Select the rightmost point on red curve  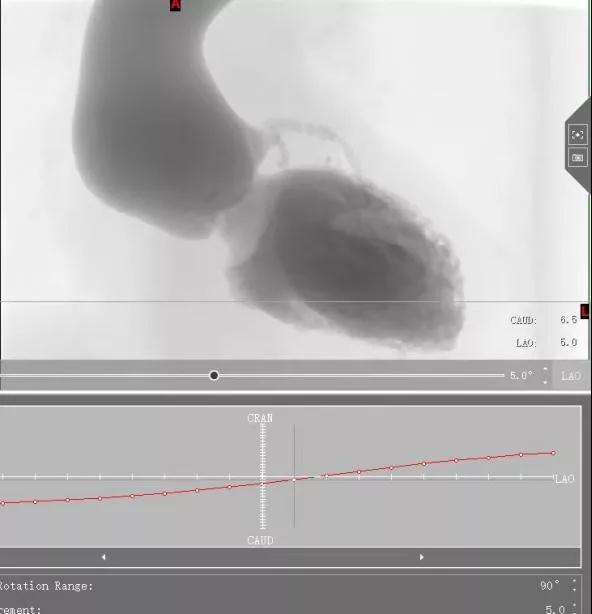click(x=553, y=453)
